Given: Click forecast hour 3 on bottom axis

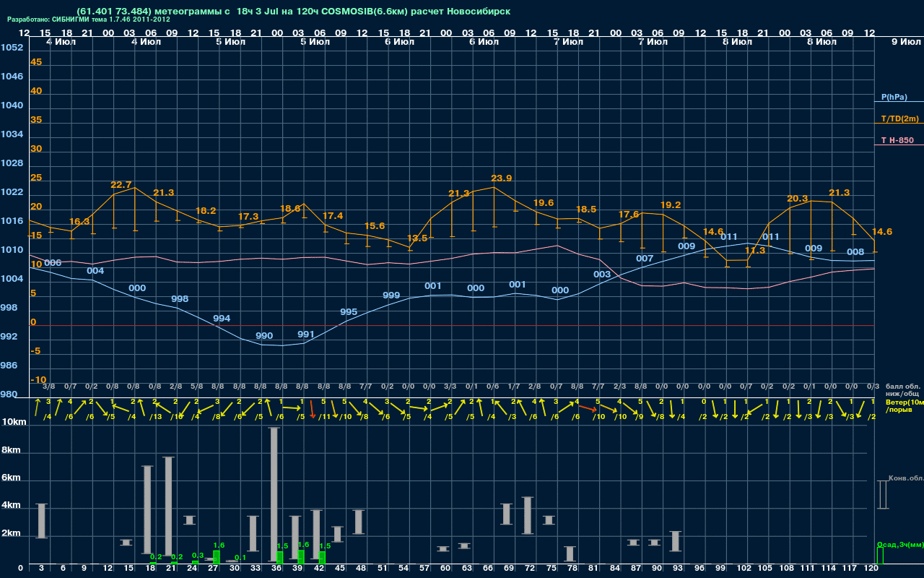Looking at the screenshot, I should [41, 569].
